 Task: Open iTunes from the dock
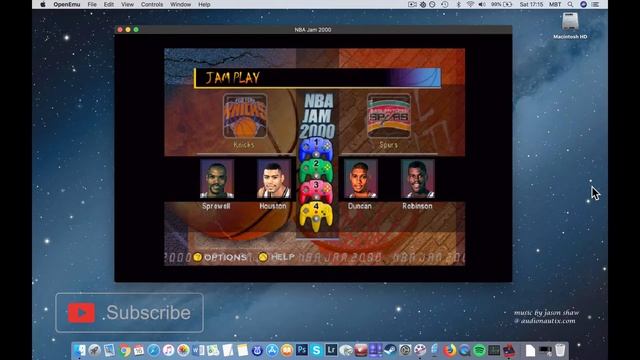tap(168, 350)
